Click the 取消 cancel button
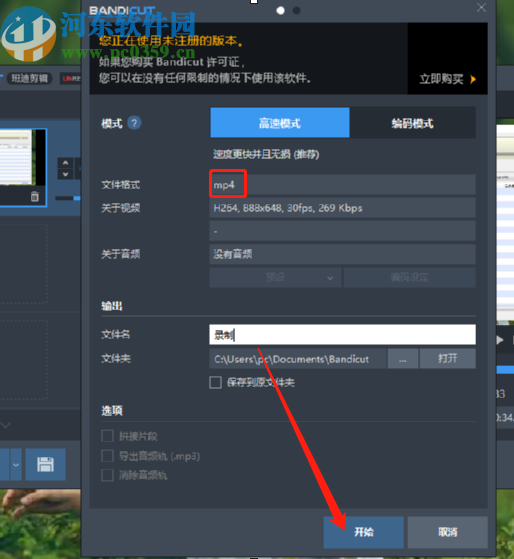Screen dimensions: 514x559 [x=448, y=532]
